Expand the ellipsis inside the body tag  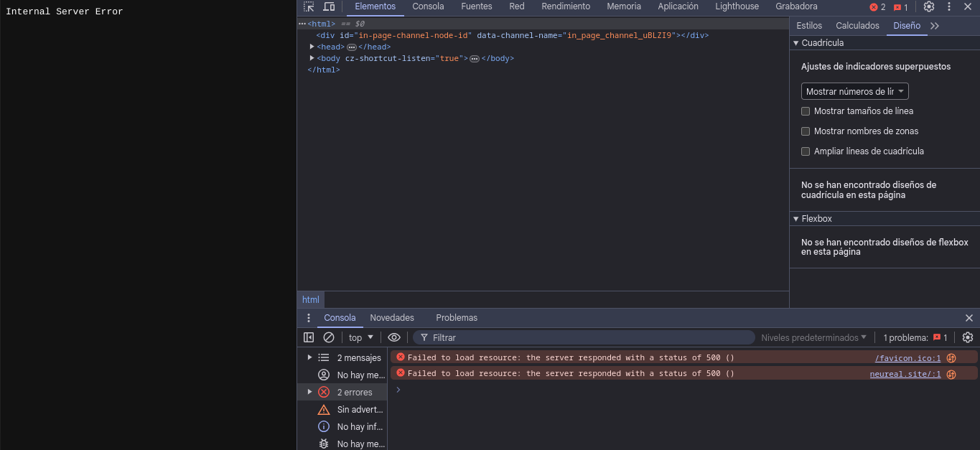[475, 59]
